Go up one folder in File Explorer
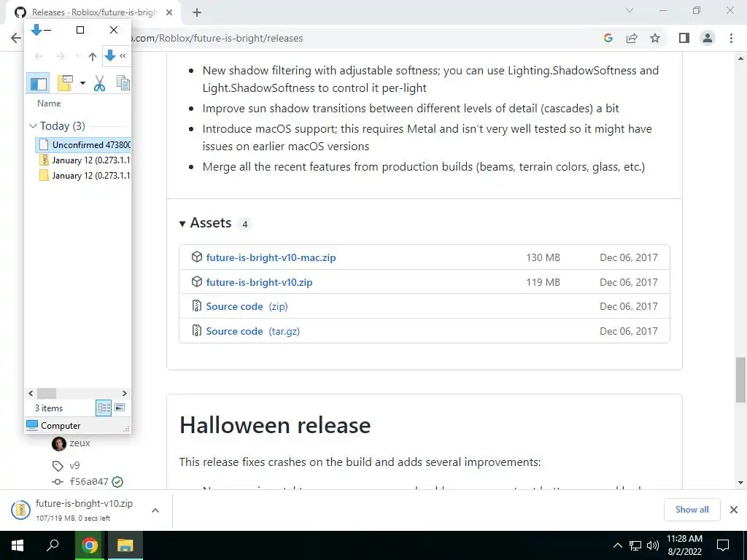 [x=93, y=56]
